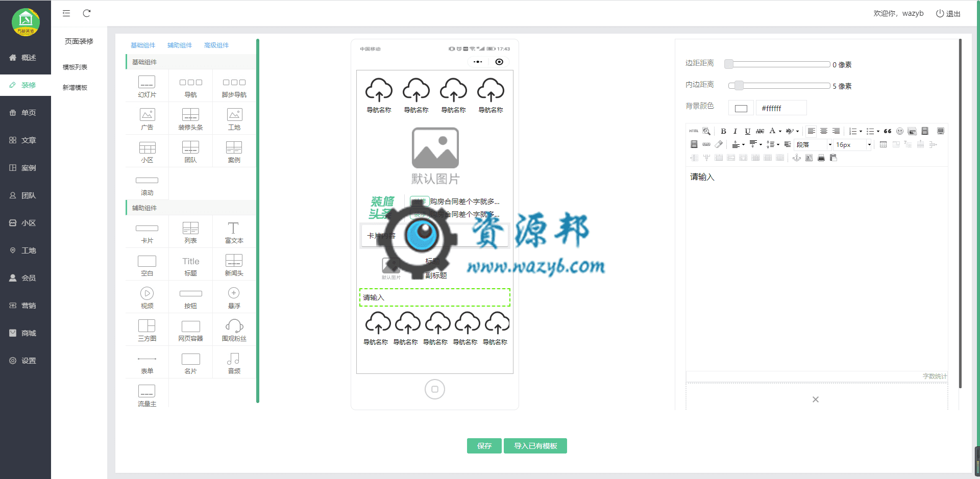
Task: Open 文章 in the left sidebar
Action: (x=26, y=140)
